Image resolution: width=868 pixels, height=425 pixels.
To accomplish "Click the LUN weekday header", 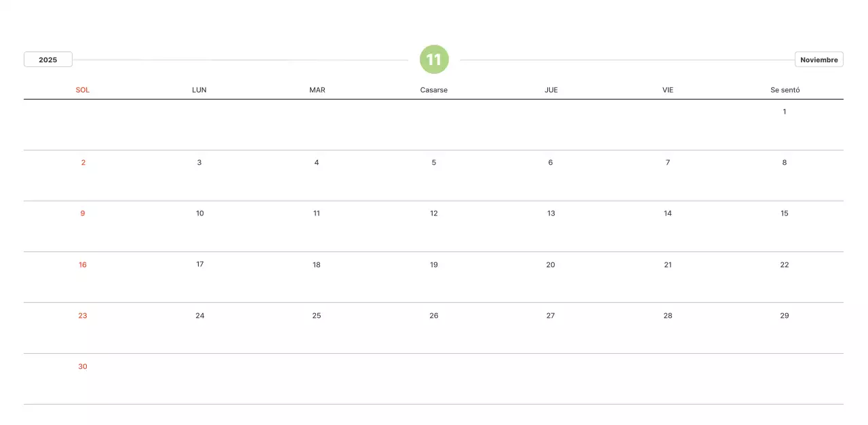I will pos(199,90).
